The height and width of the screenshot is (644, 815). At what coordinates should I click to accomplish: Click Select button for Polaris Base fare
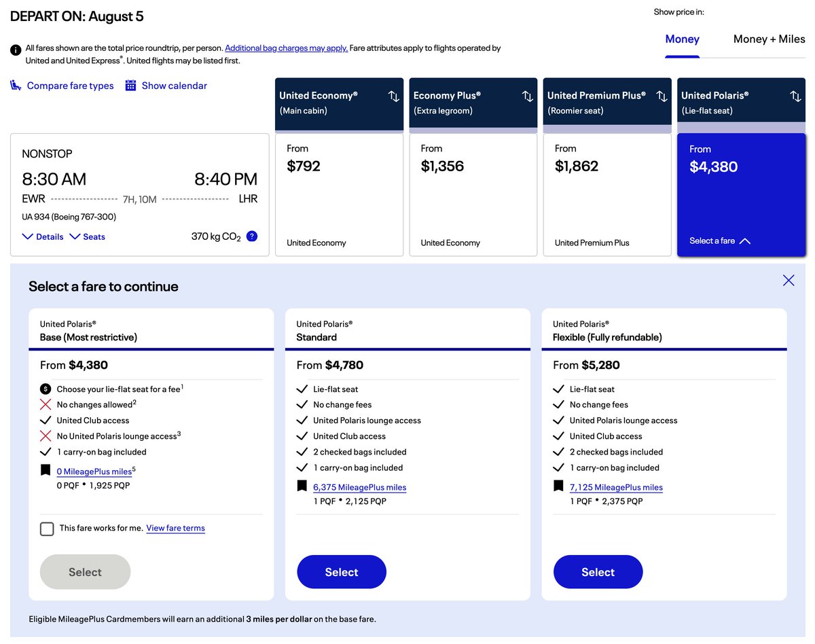85,572
